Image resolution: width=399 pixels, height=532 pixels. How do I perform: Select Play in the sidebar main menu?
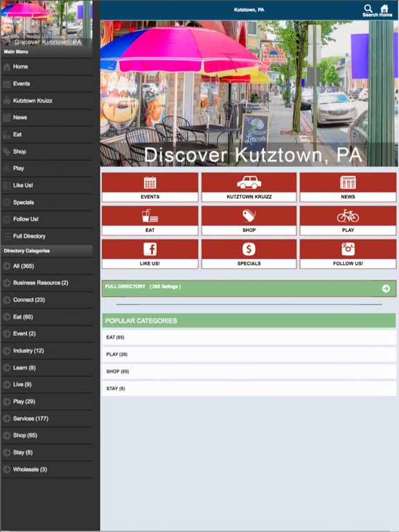[x=46, y=168]
